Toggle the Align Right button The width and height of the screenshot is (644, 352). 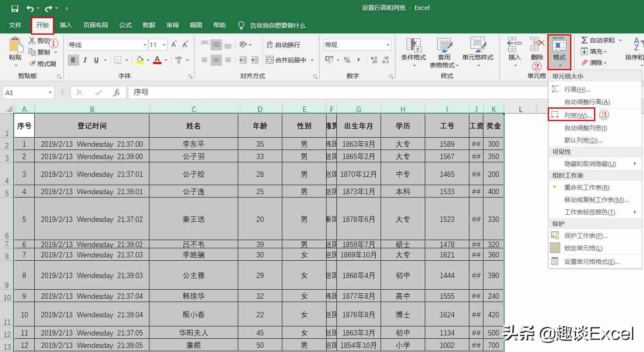click(x=227, y=60)
